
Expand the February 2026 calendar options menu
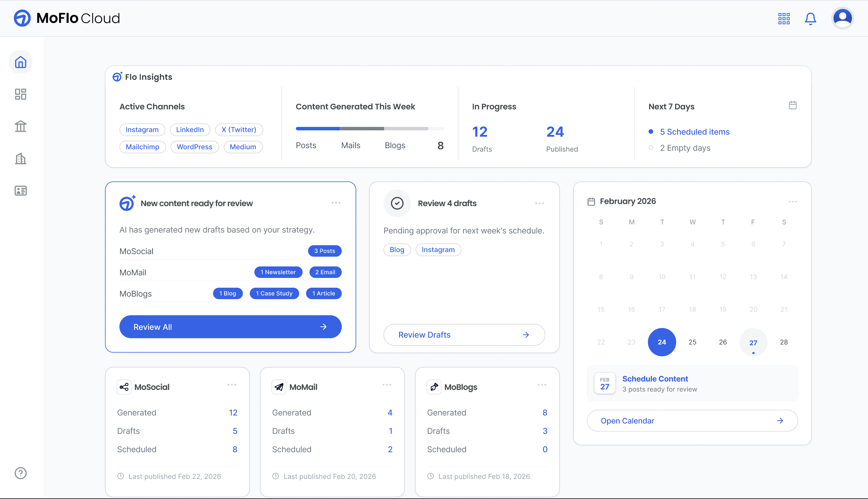point(792,202)
